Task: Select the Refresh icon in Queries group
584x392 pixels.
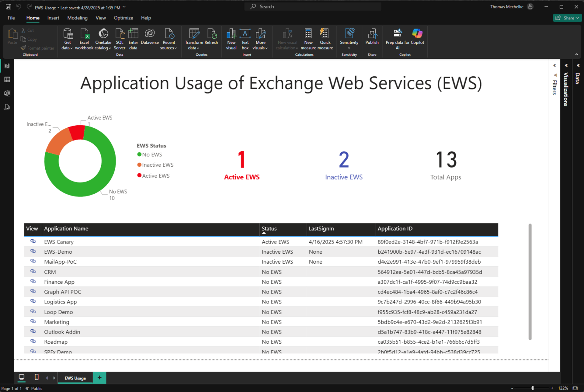Action: (x=211, y=36)
